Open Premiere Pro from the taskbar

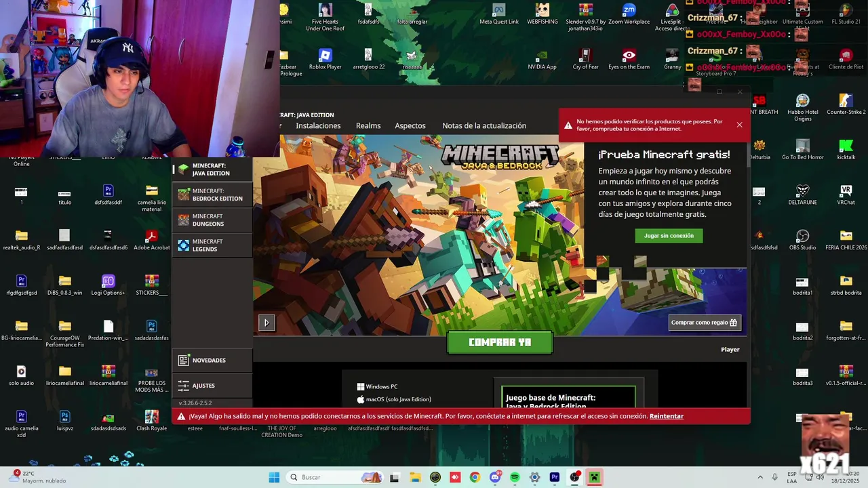pyautogui.click(x=555, y=477)
